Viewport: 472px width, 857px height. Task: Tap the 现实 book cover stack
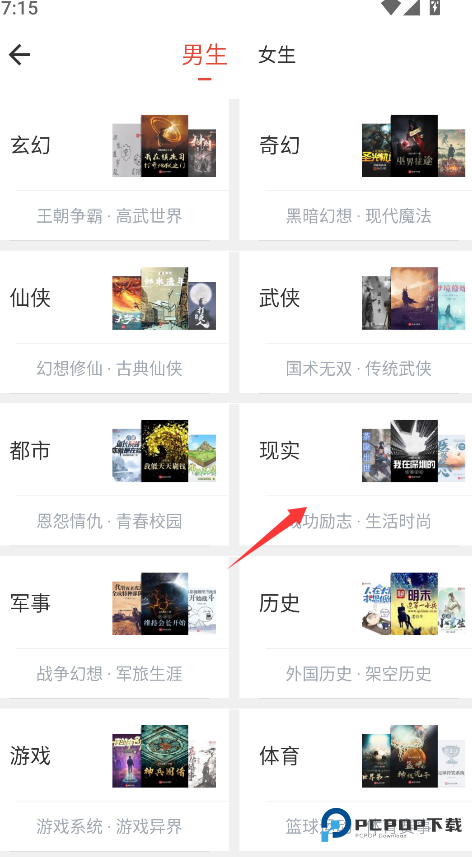414,451
